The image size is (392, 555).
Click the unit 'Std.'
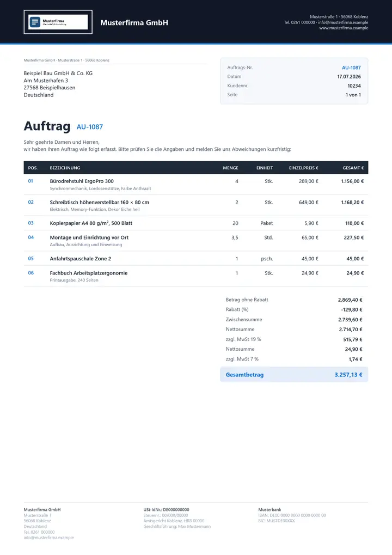[x=268, y=237]
